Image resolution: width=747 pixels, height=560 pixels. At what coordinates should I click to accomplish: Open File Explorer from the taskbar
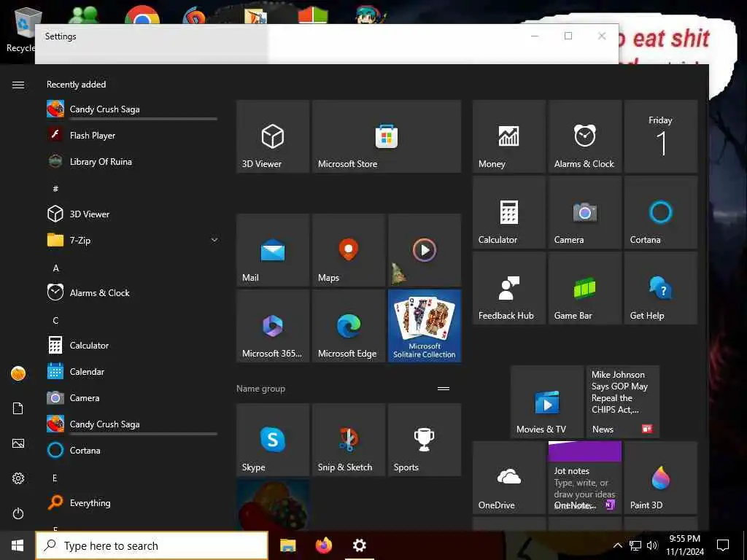click(287, 545)
